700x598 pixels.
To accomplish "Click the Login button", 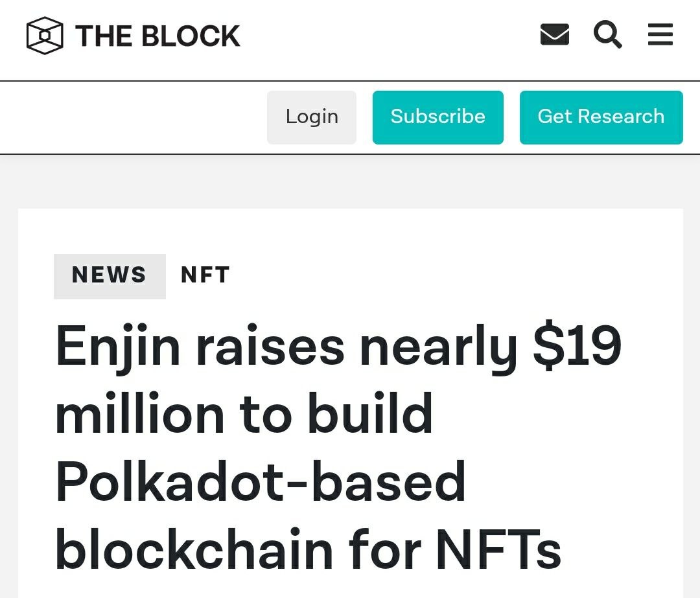I will click(312, 117).
